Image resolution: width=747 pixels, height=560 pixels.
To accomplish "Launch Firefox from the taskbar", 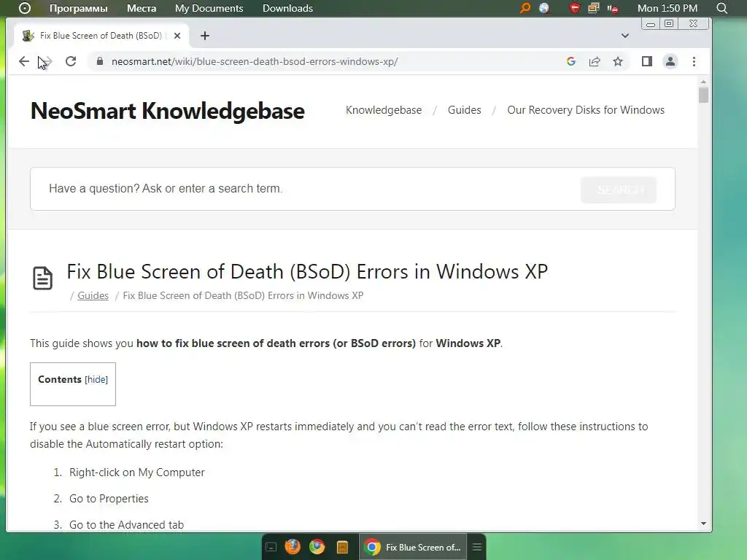I will 293,547.
